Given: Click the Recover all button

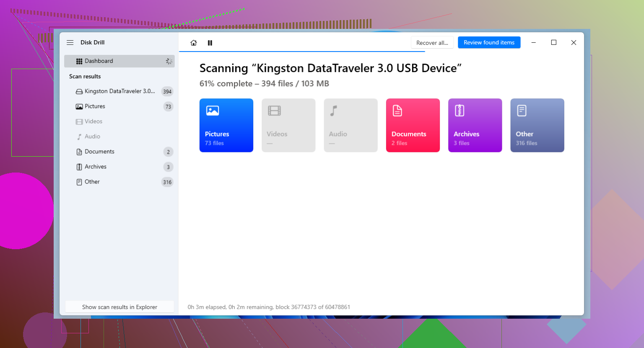Looking at the screenshot, I should pyautogui.click(x=432, y=43).
